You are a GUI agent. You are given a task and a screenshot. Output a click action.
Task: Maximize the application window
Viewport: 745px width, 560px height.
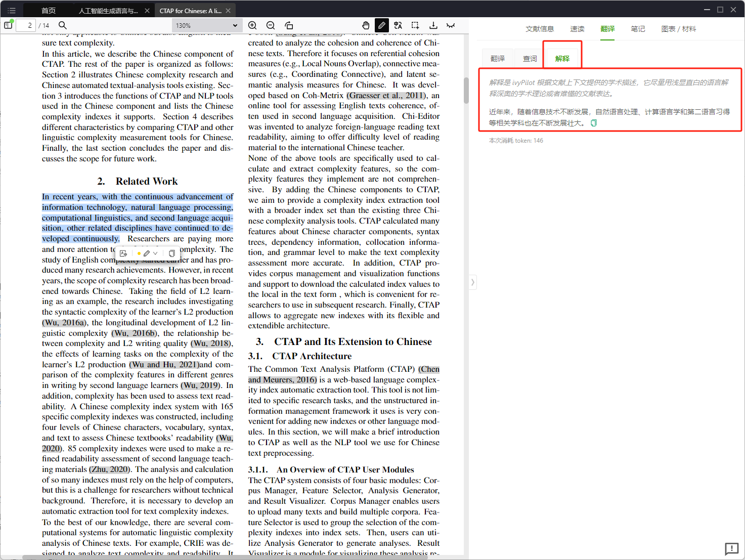pos(720,10)
